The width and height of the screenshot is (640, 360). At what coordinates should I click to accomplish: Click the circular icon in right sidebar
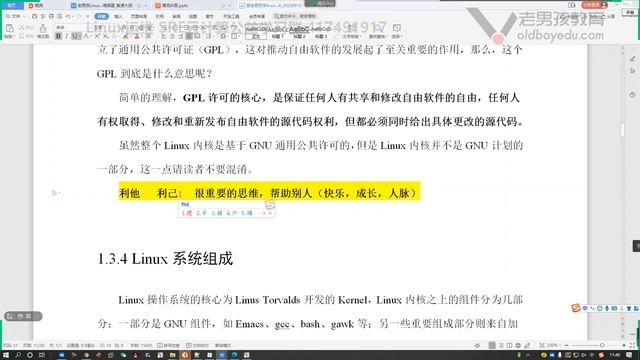[x=633, y=95]
